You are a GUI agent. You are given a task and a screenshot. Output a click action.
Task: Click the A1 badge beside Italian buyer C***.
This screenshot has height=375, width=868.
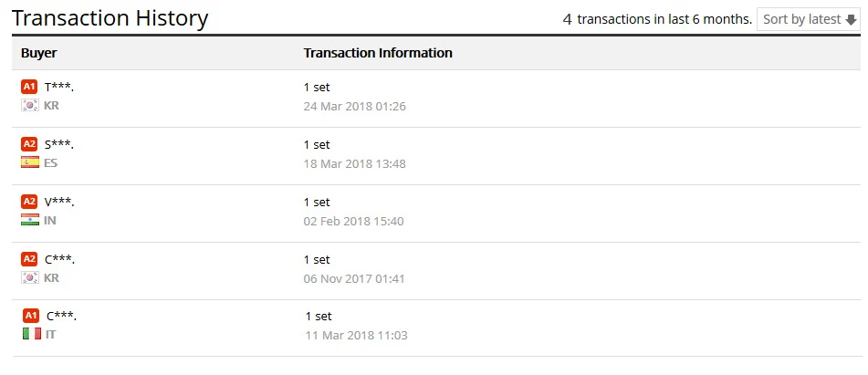31,316
